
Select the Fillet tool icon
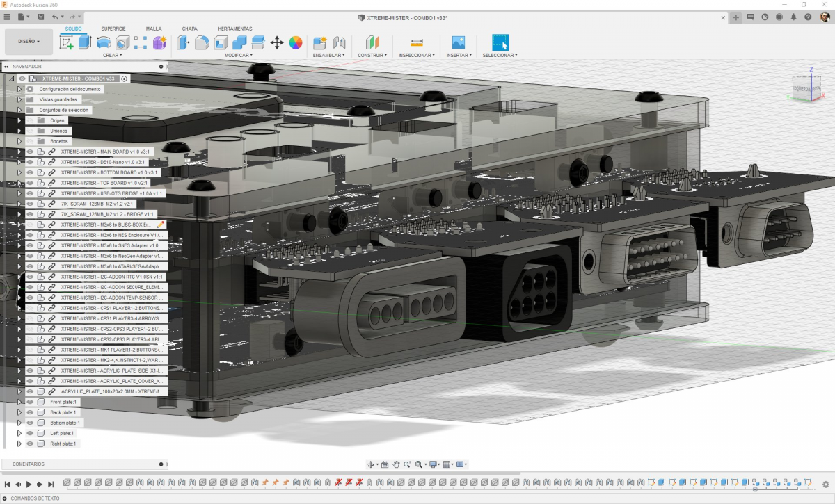(202, 42)
